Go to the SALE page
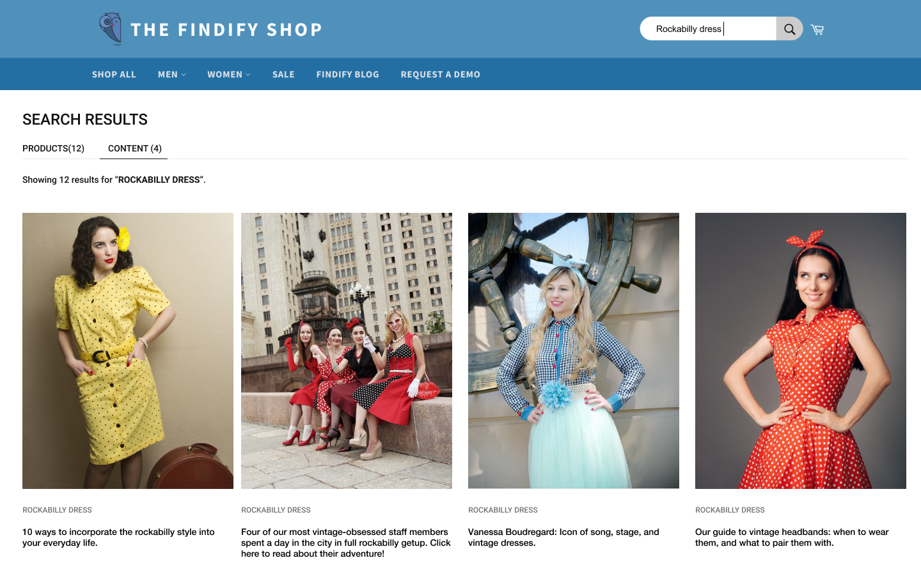 [x=283, y=74]
